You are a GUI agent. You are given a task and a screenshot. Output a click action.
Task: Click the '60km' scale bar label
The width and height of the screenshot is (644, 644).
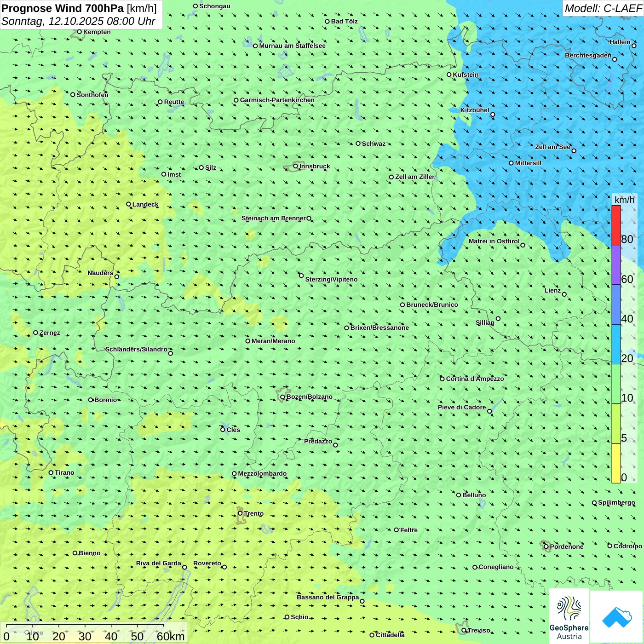171,636
